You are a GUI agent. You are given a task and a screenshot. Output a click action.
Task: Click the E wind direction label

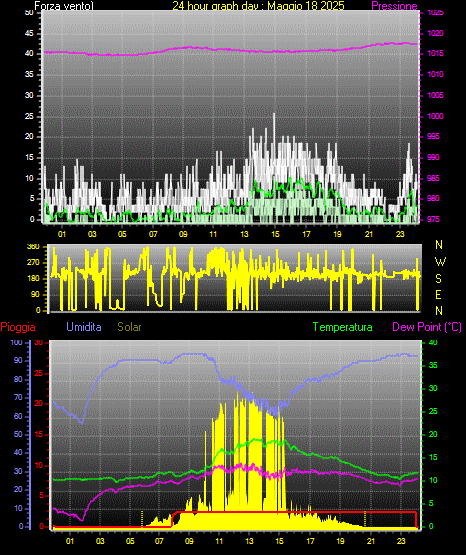pyautogui.click(x=438, y=294)
